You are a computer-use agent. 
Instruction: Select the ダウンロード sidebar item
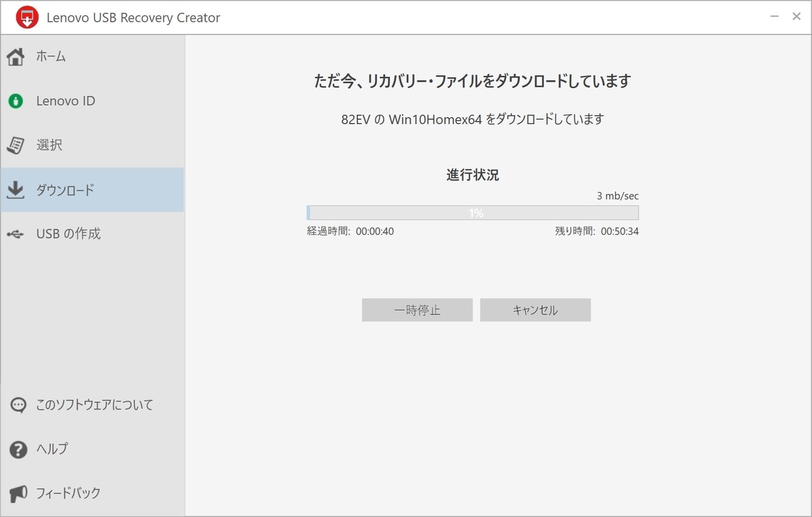point(92,190)
